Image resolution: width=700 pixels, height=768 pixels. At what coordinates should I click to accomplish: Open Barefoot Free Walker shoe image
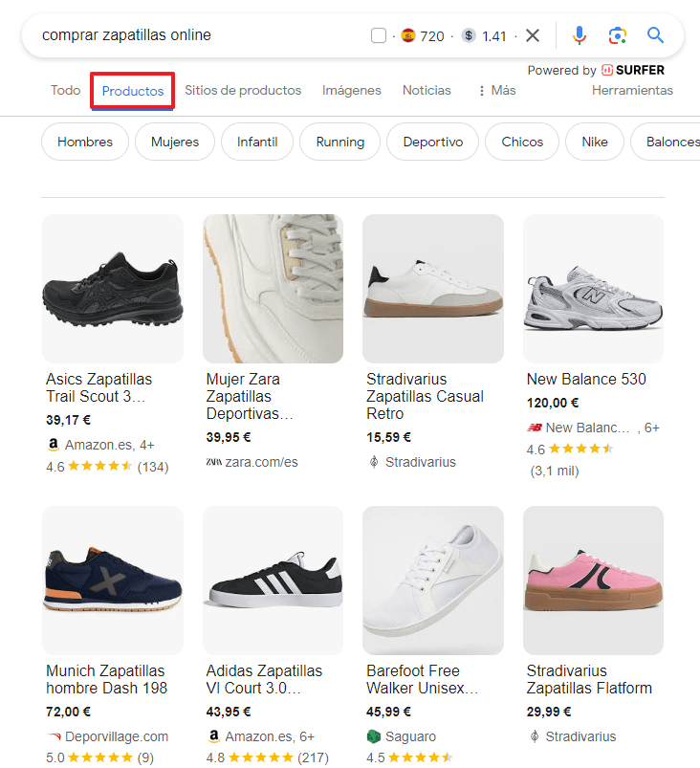433,581
